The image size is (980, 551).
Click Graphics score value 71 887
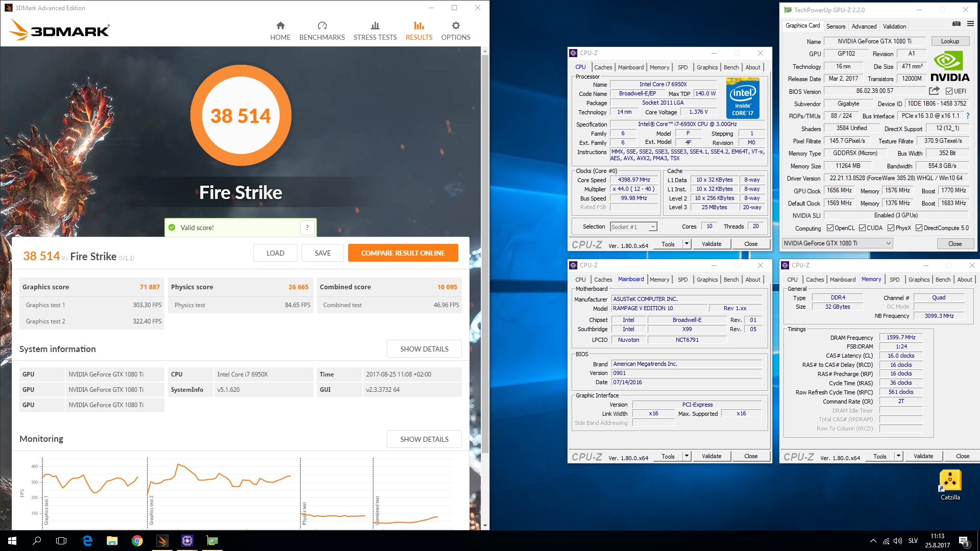150,287
